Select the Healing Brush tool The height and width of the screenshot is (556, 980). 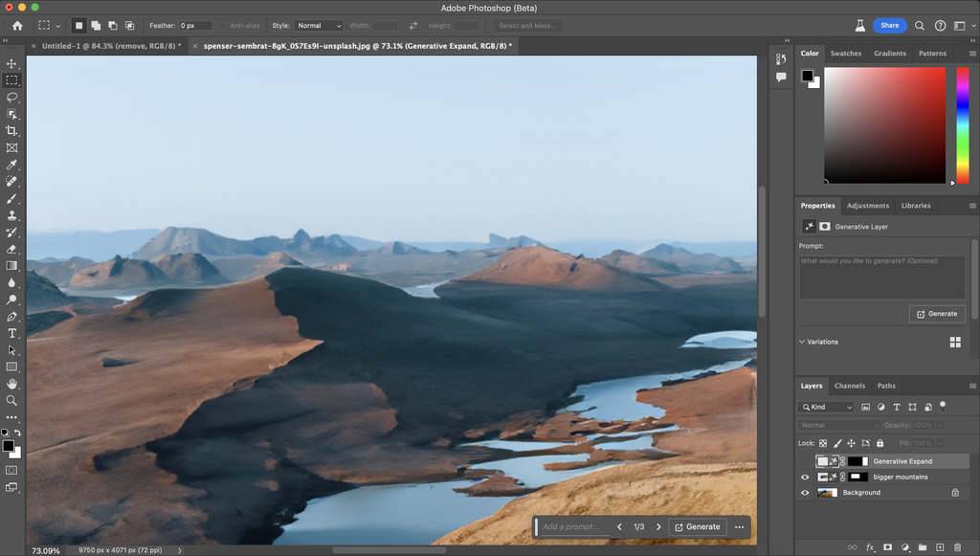tap(12, 182)
